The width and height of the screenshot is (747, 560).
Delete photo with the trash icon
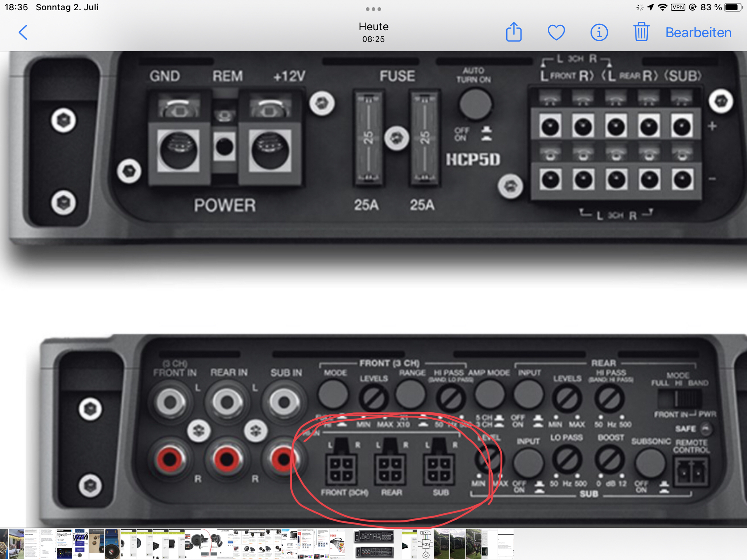641,32
